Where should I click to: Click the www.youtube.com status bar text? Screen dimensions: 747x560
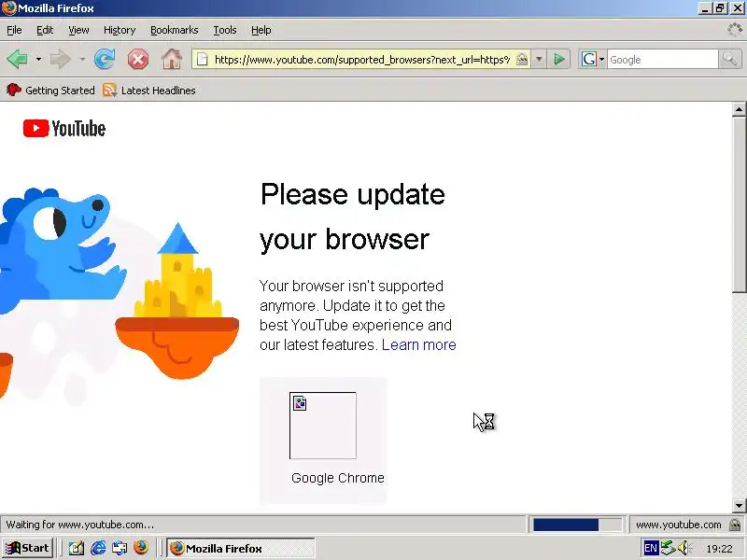[679, 525]
